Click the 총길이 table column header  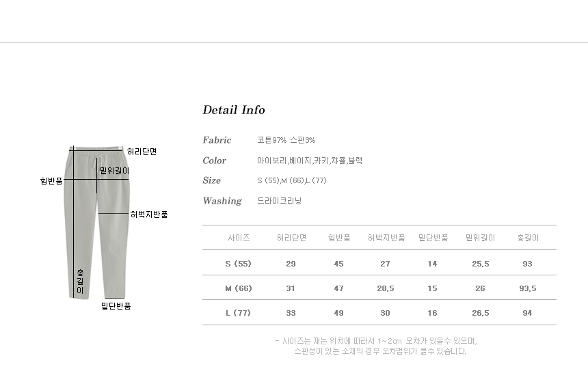tap(528, 238)
